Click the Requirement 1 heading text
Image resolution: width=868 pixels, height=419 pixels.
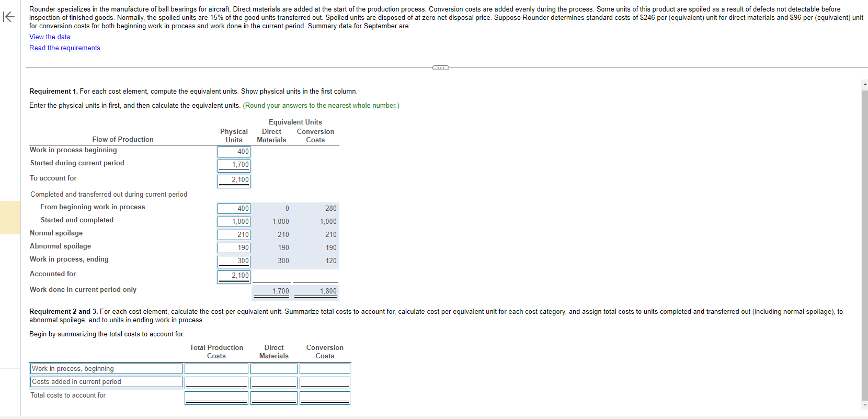pyautogui.click(x=53, y=91)
